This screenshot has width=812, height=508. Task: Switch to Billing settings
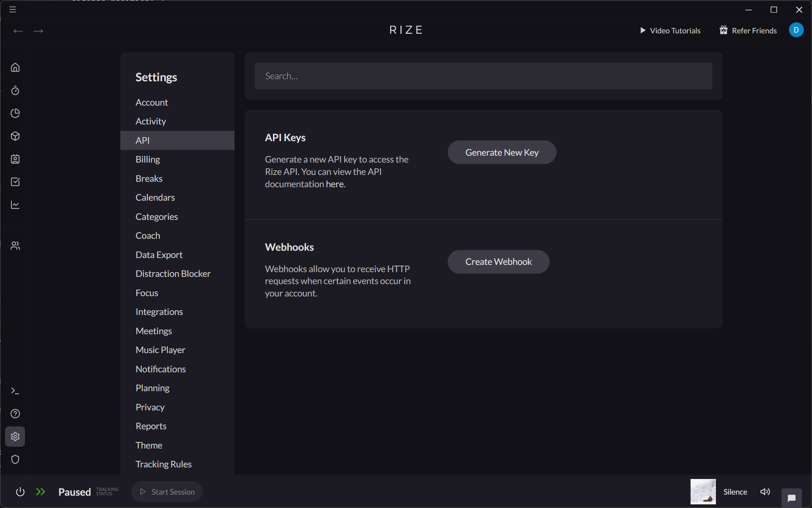(148, 159)
